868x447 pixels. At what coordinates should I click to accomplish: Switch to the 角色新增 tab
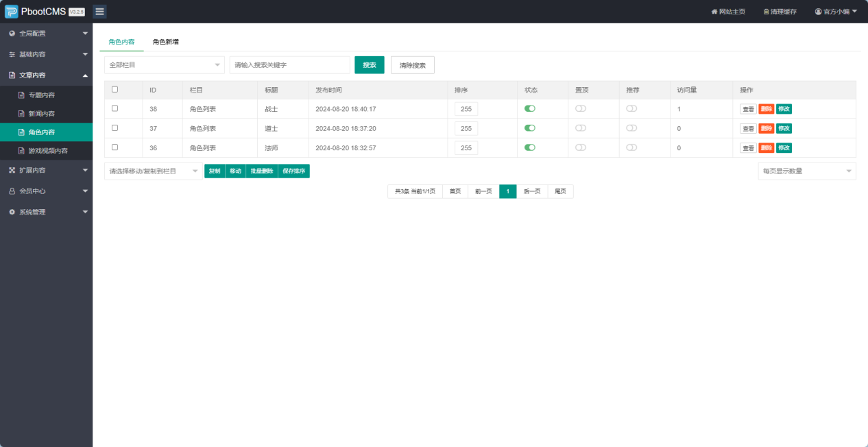[165, 42]
